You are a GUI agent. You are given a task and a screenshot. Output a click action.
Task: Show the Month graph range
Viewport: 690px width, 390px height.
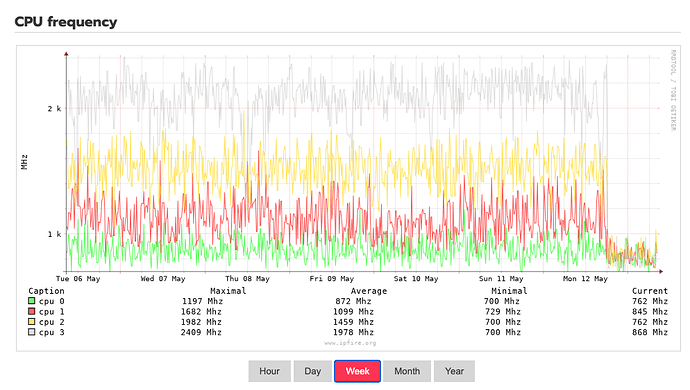[407, 371]
